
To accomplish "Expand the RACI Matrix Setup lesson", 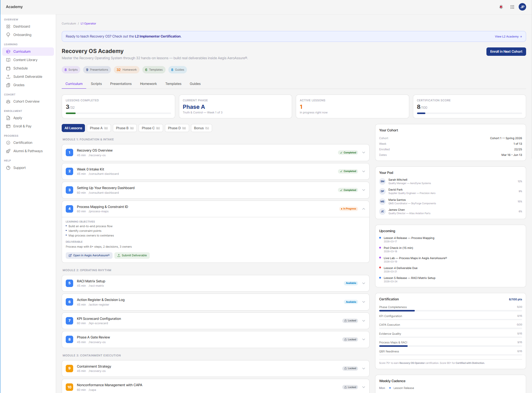I will 364,283.
